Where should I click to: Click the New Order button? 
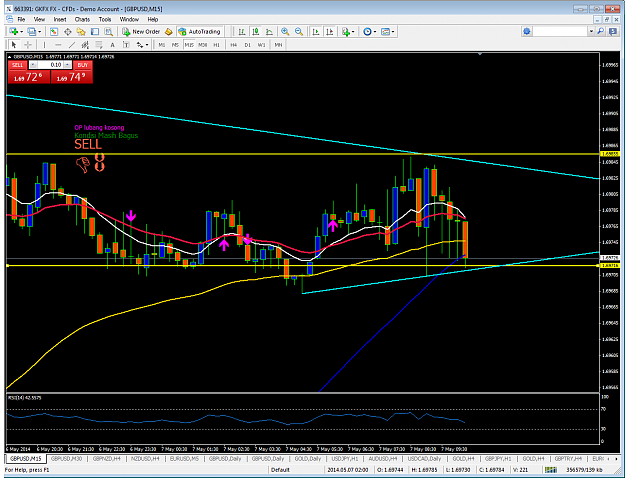point(141,31)
